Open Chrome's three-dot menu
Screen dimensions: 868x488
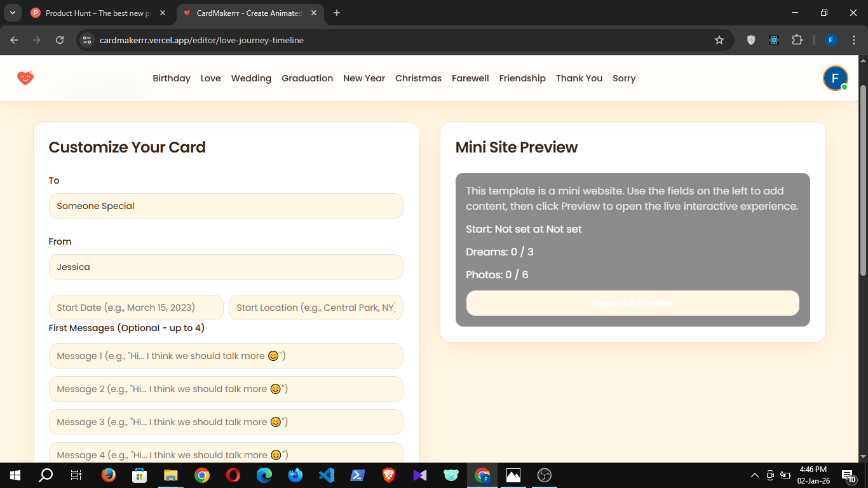click(854, 39)
